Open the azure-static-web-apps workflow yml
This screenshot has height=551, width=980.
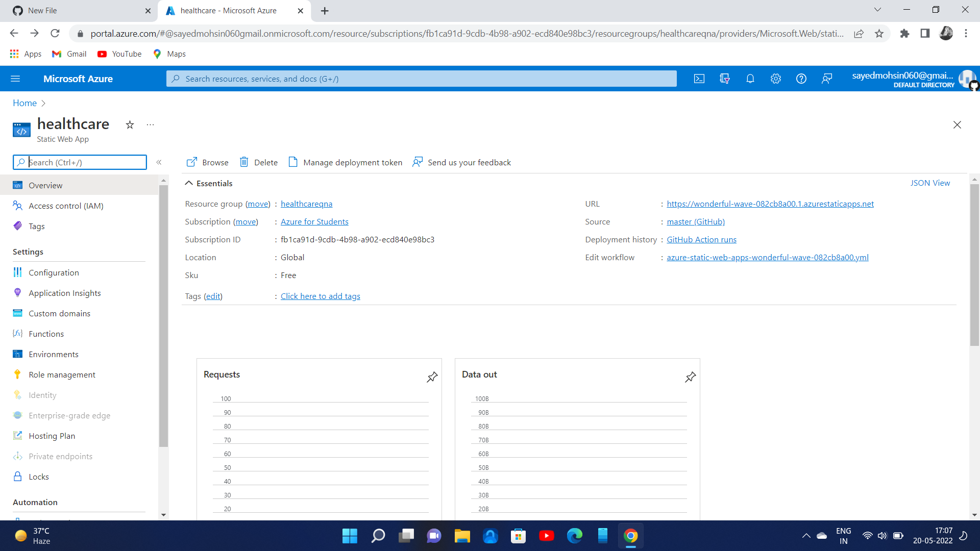click(x=767, y=257)
